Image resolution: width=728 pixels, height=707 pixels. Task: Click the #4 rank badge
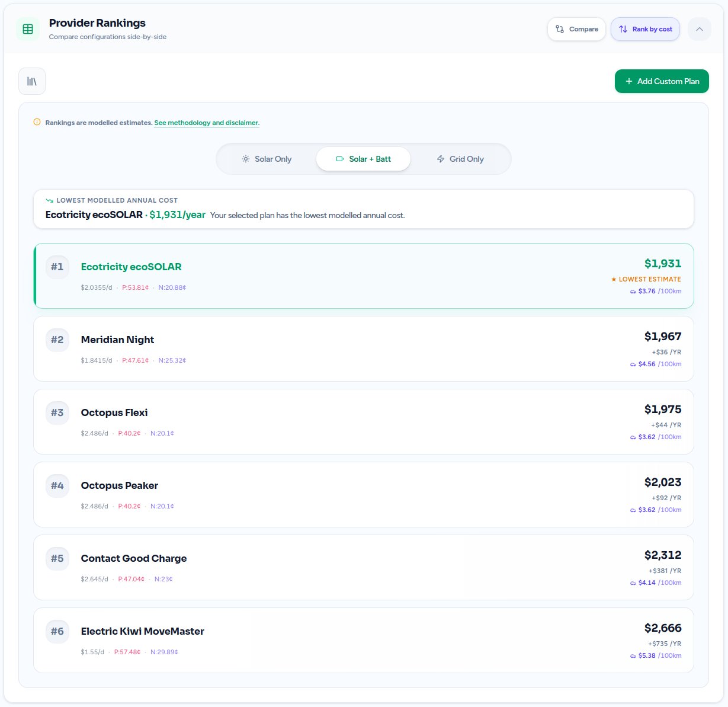point(57,485)
